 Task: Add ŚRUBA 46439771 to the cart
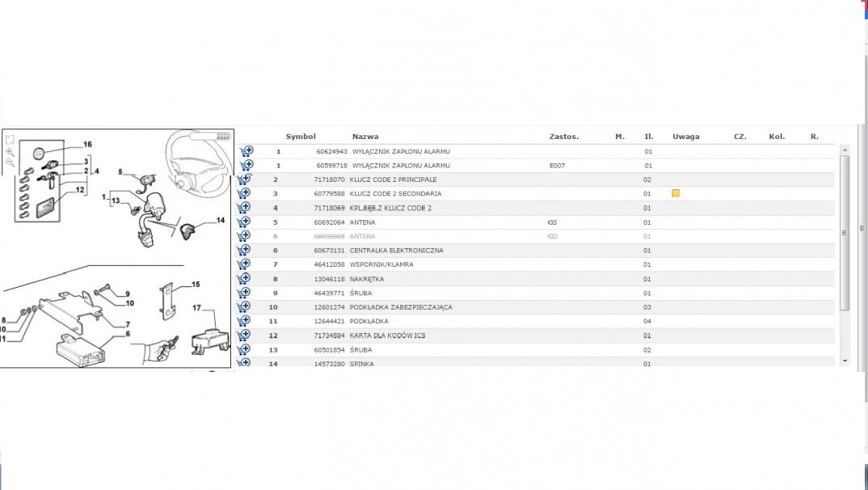(243, 293)
